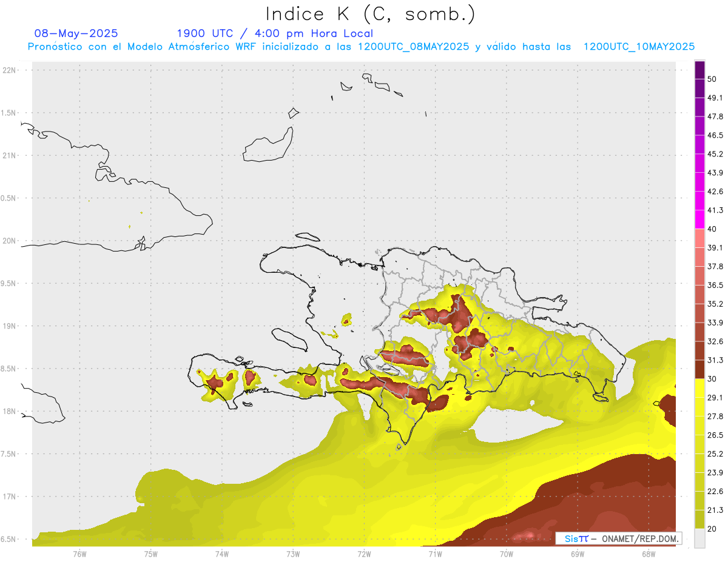
Task: Click the colorbar value "30"
Action: click(712, 380)
